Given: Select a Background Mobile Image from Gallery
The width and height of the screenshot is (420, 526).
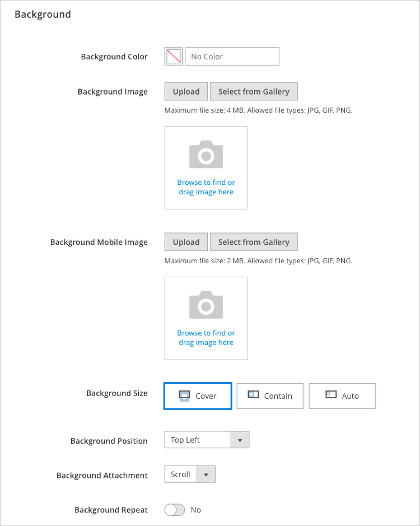Looking at the screenshot, I should pyautogui.click(x=254, y=242).
